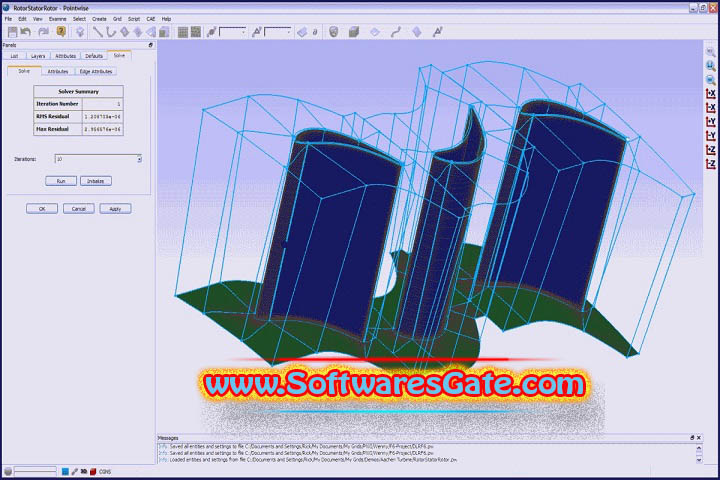Screen dimensions: 720x480
Task: Click the lower blue magnifier icon
Action: tap(710, 80)
